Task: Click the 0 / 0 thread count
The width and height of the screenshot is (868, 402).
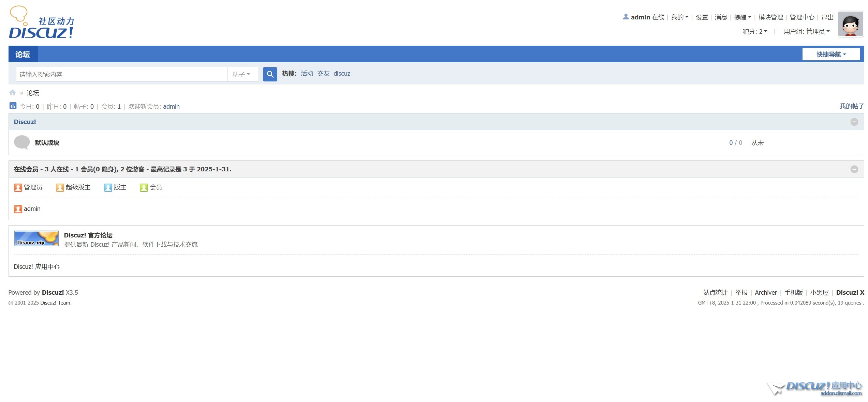Action: coord(735,143)
